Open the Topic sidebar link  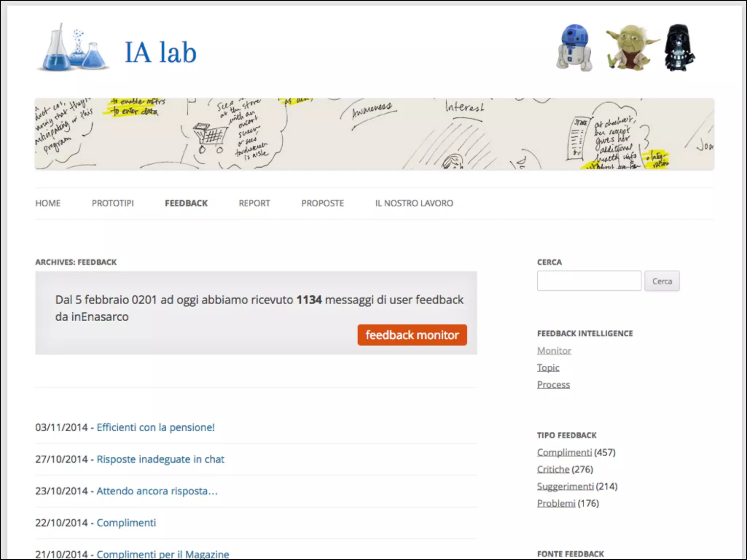(x=548, y=367)
